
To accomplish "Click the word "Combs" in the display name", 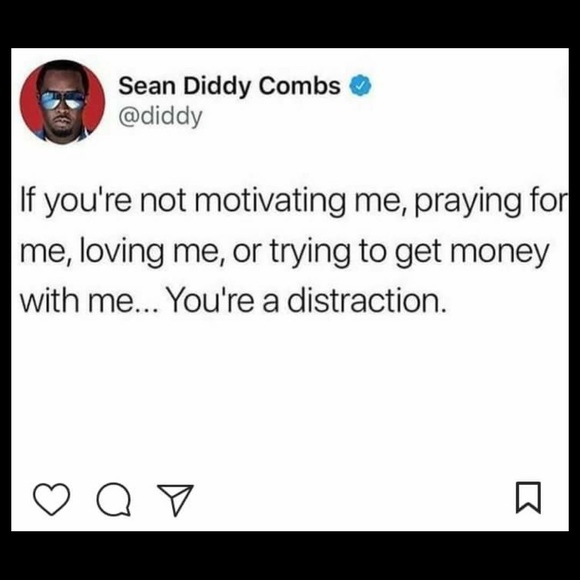I will pos(299,86).
